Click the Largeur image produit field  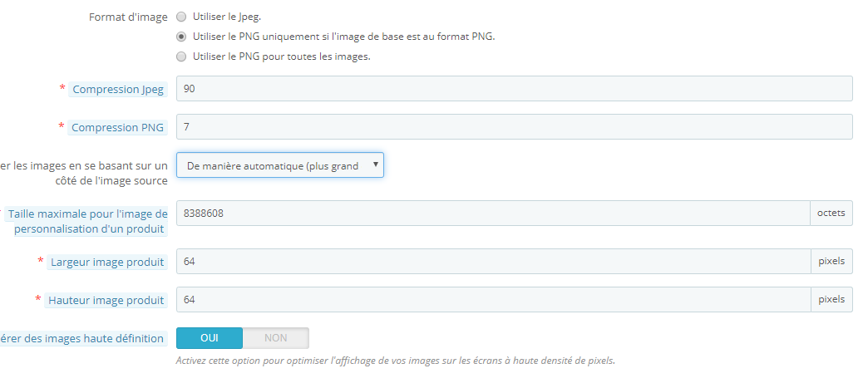(x=493, y=261)
